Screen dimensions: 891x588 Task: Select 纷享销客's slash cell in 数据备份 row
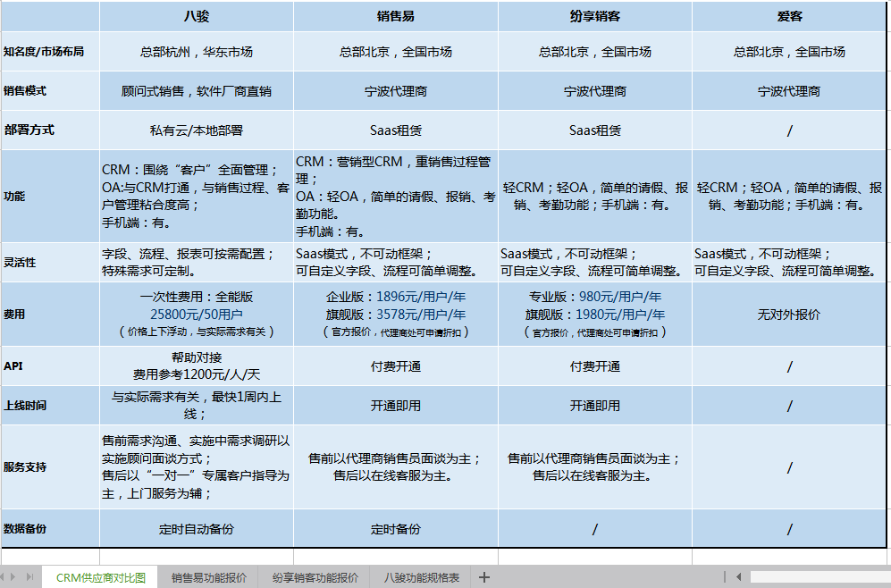595,528
